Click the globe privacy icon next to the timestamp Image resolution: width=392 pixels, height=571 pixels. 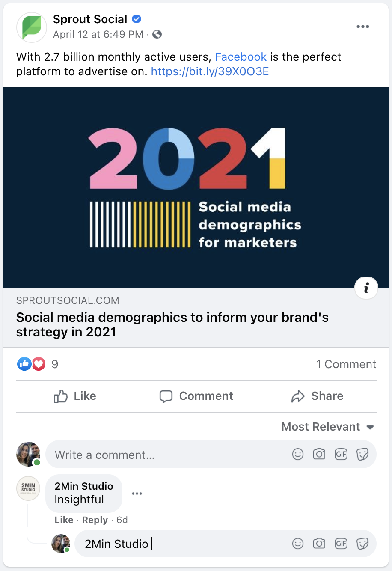tap(157, 34)
